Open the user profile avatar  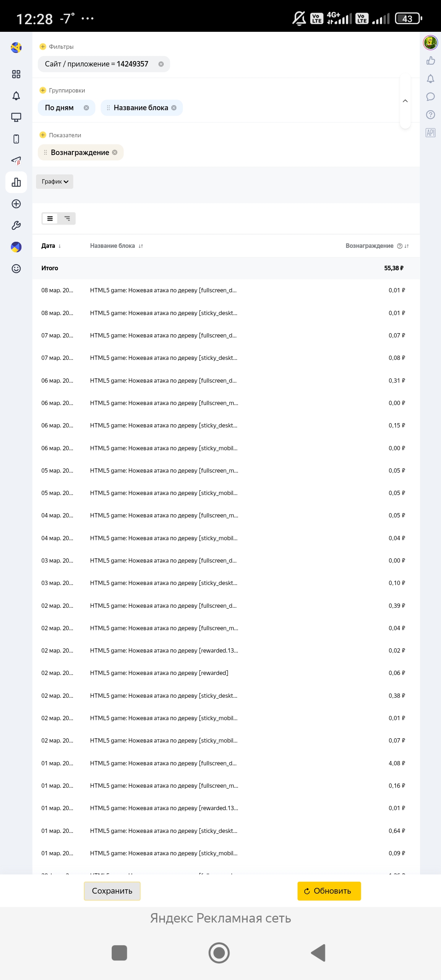click(x=431, y=42)
